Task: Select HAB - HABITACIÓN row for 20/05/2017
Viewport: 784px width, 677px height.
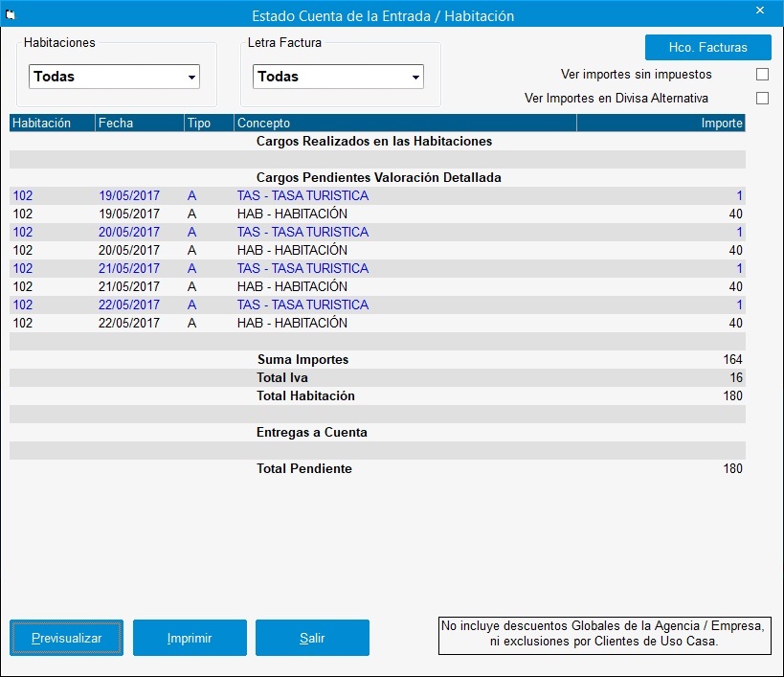Action: [x=377, y=250]
